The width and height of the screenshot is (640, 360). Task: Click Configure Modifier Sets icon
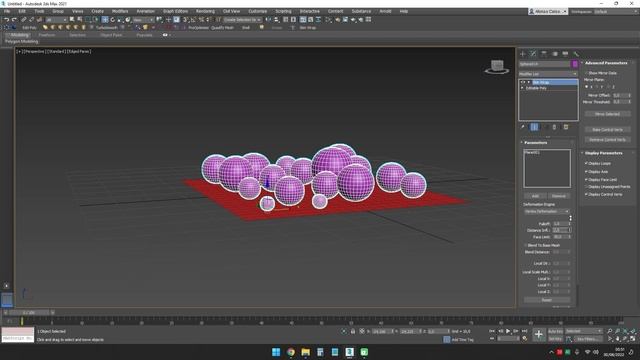(x=566, y=127)
